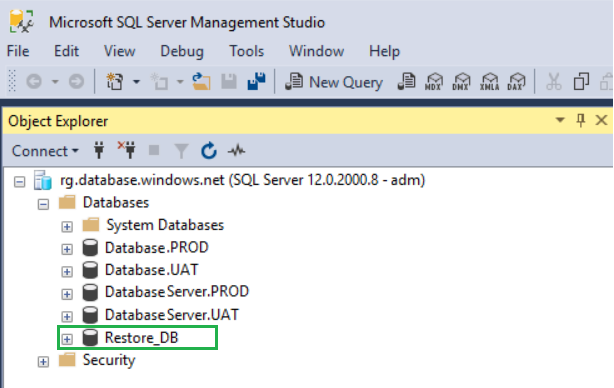Screen dimensions: 614x388
Task: Click the server icon beside rg.database.windows.net
Action: 43,180
